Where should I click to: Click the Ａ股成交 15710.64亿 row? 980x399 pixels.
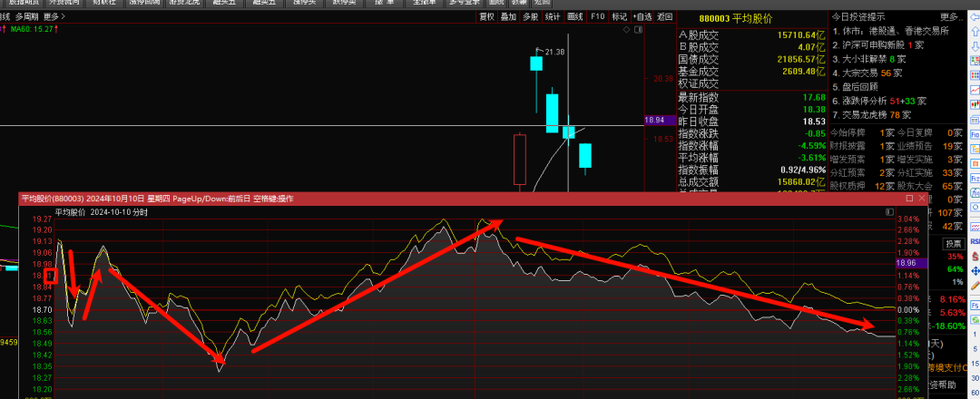pos(752,35)
